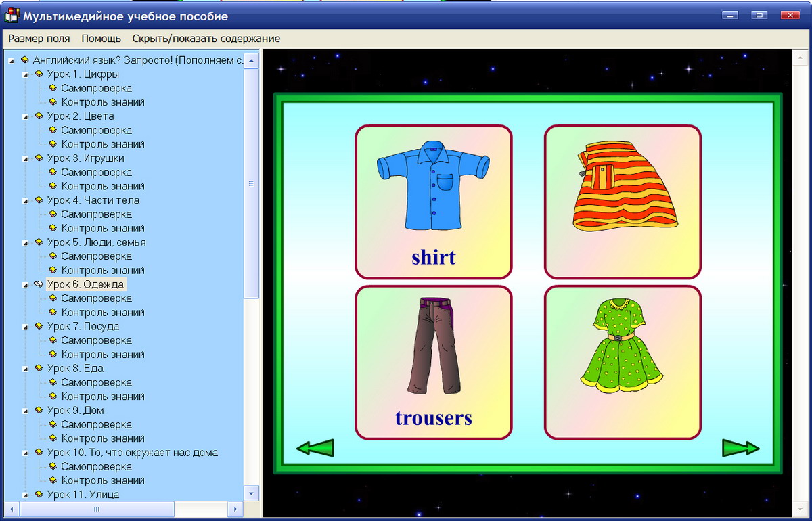Collapse the Урок 4. Части тела node

[25, 201]
